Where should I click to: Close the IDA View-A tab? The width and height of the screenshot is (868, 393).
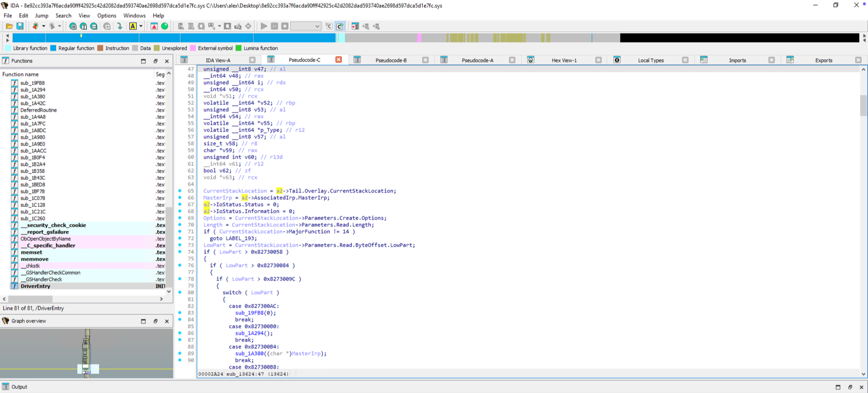[x=252, y=60]
